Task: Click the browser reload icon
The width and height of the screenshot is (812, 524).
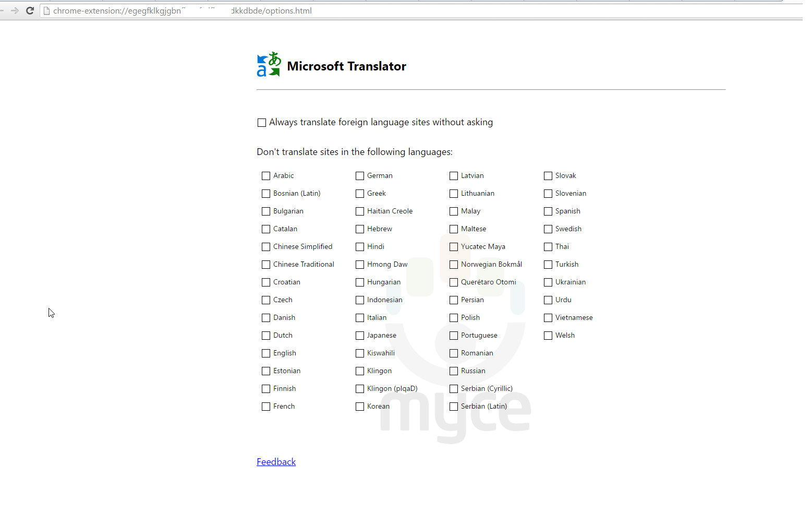Action: 30,10
